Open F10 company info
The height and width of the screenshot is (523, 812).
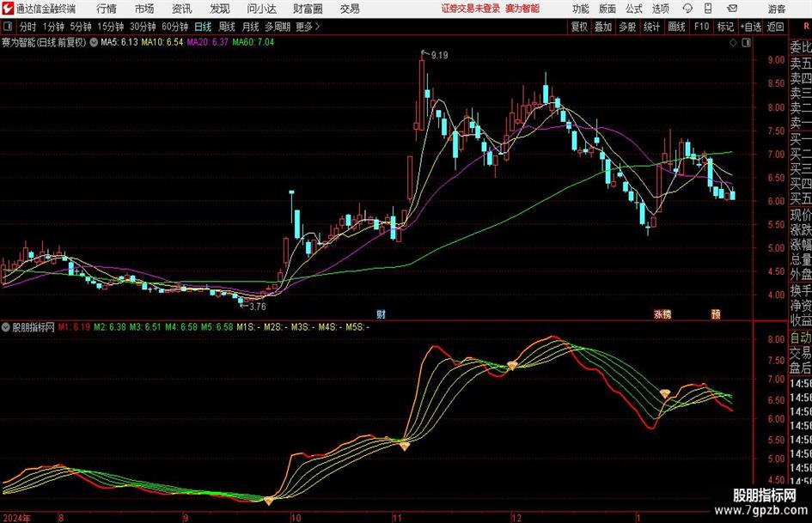point(702,27)
